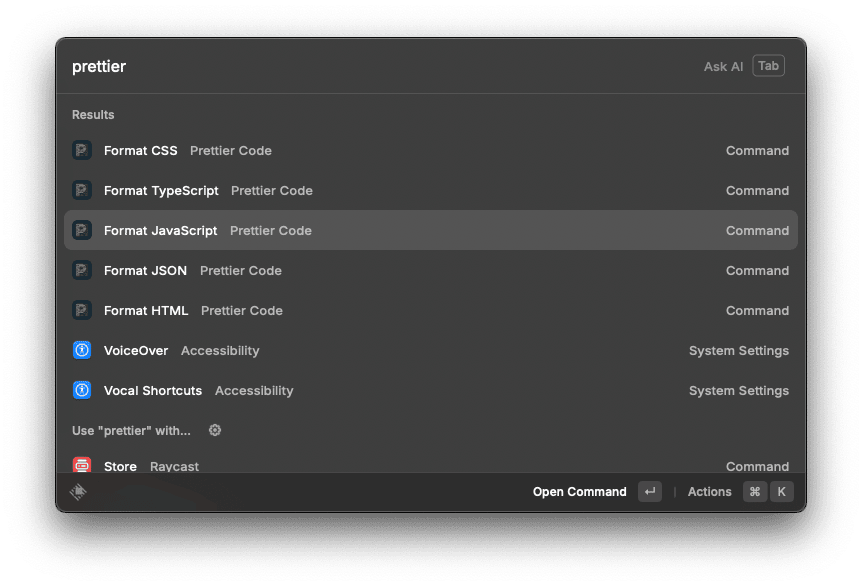This screenshot has width=862, height=586.
Task: Click the red Raycast Store icon
Action: pos(82,465)
